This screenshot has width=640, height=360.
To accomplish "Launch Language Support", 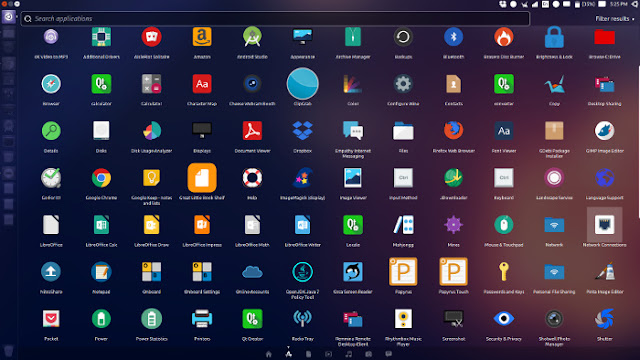I will coord(604,178).
